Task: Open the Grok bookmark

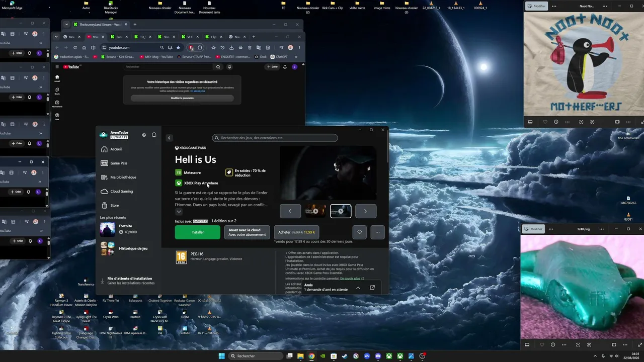Action: 261,57
